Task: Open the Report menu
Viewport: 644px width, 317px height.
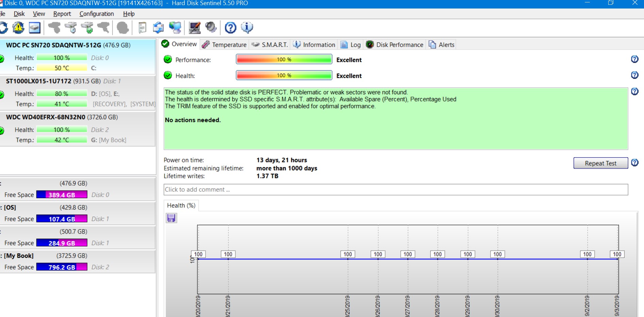Action: [62, 14]
